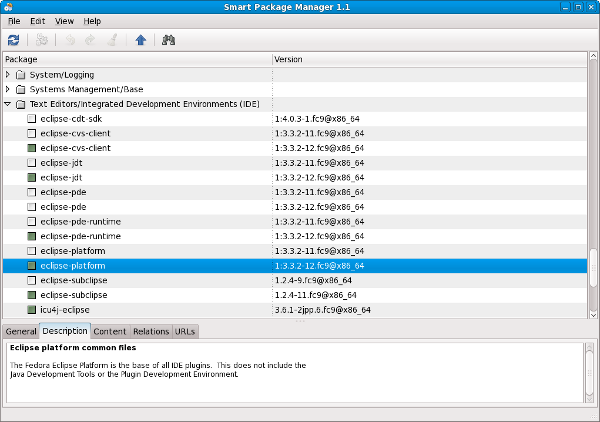The height and width of the screenshot is (422, 600).
Task: Expand the Systems Management/Base group
Action: click(x=8, y=89)
